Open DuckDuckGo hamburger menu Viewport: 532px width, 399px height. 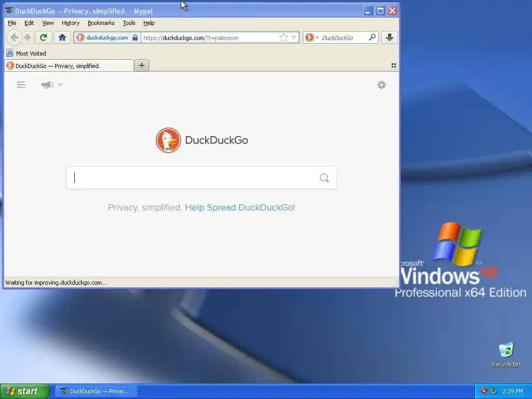[21, 85]
